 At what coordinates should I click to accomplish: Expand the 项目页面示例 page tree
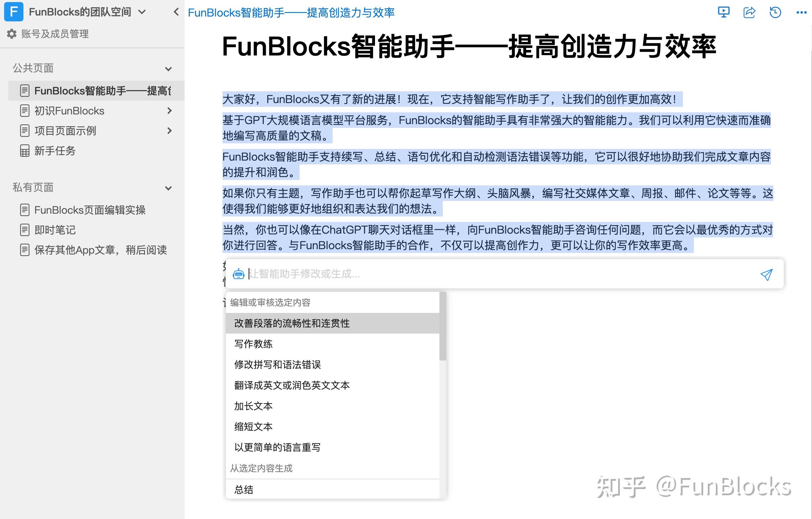click(169, 131)
